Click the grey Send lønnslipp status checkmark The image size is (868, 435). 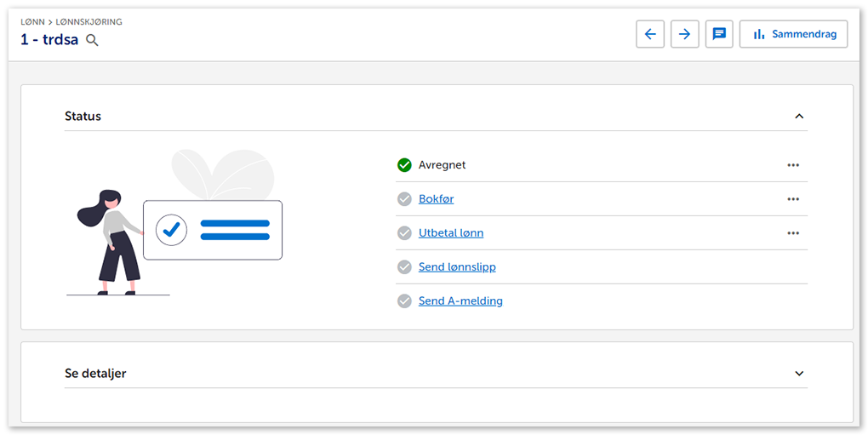click(x=404, y=267)
